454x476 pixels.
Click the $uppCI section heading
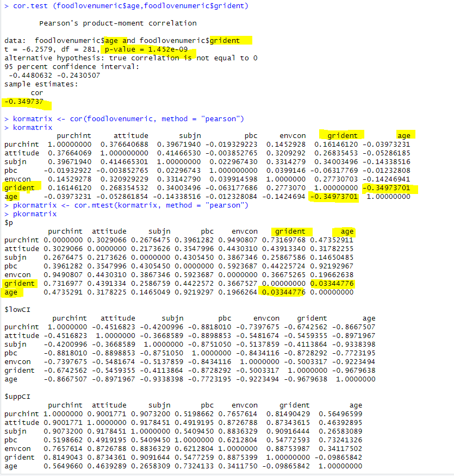click(17, 397)
